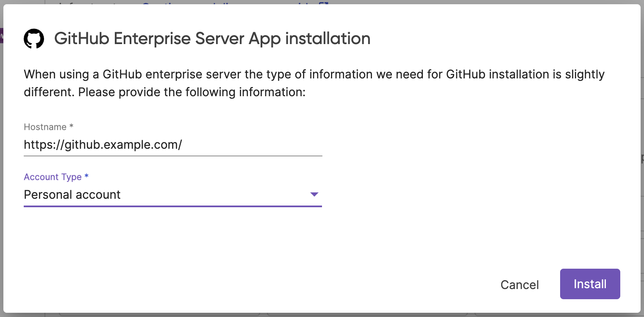Click the required asterisk next to Hostname
Image resolution: width=644 pixels, height=317 pixels.
point(70,126)
